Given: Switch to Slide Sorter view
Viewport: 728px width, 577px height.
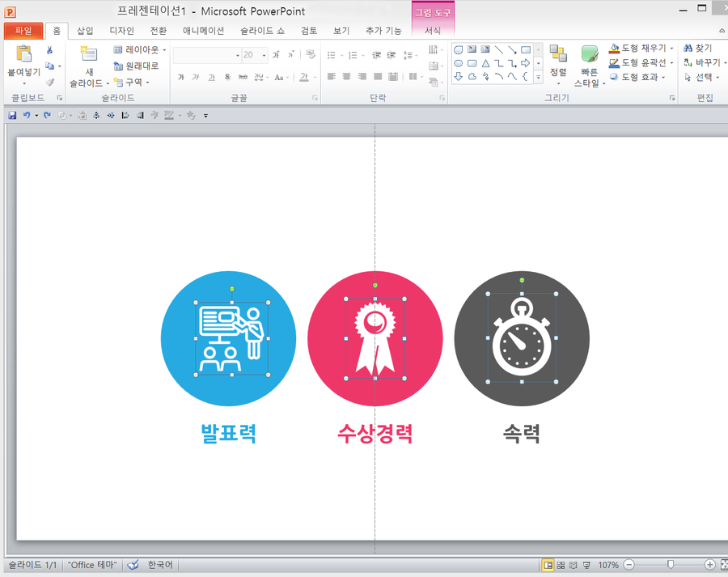Looking at the screenshot, I should (561, 565).
